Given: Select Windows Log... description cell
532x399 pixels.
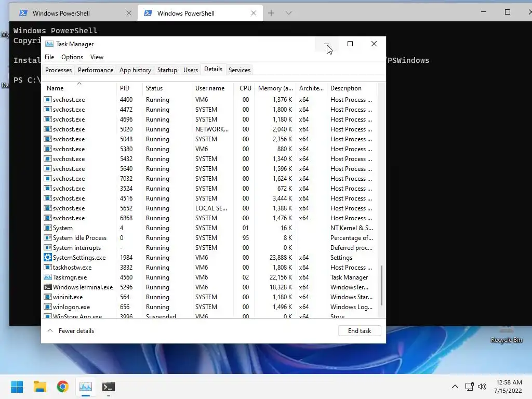Looking at the screenshot, I should pos(351,307).
